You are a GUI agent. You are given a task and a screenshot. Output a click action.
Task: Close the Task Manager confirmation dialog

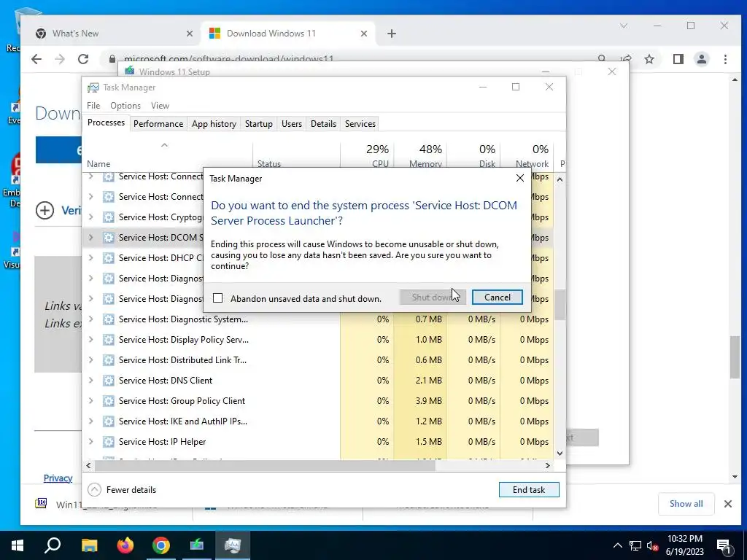coord(519,178)
